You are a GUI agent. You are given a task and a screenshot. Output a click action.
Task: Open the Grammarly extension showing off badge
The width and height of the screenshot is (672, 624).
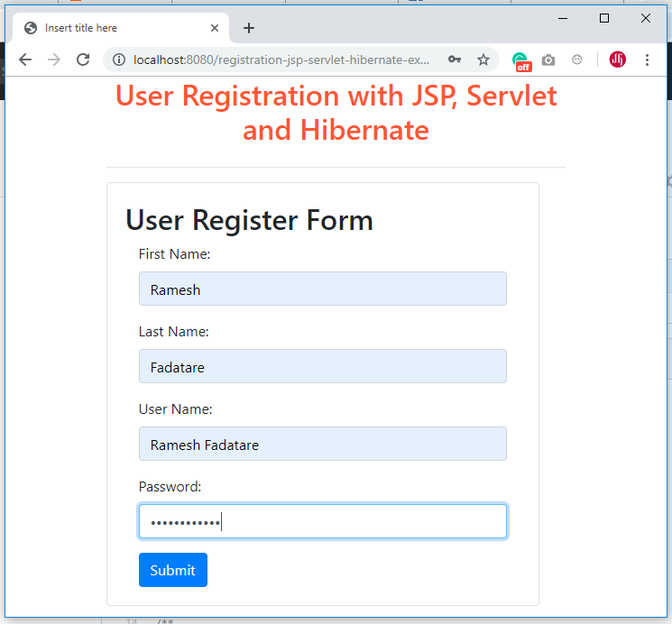[x=521, y=60]
